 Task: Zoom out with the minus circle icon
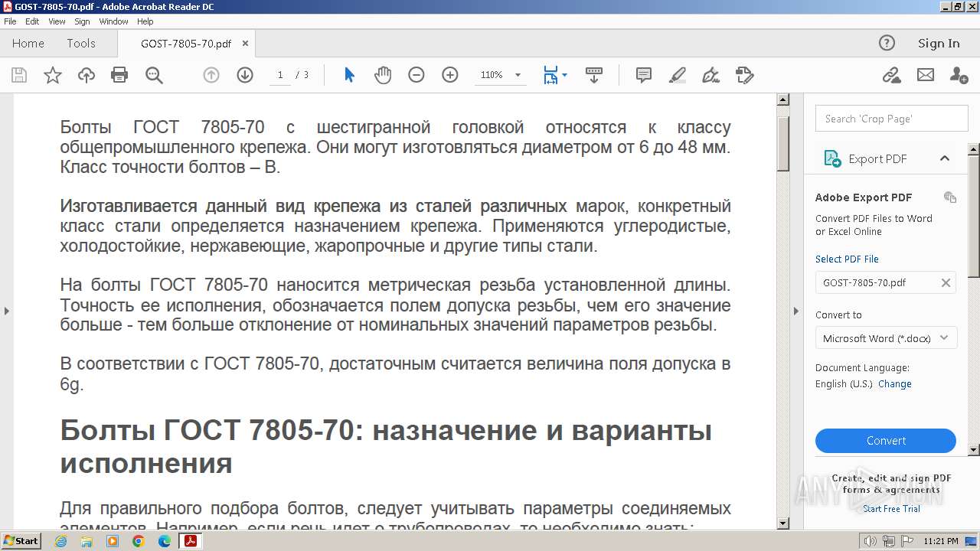tap(416, 75)
